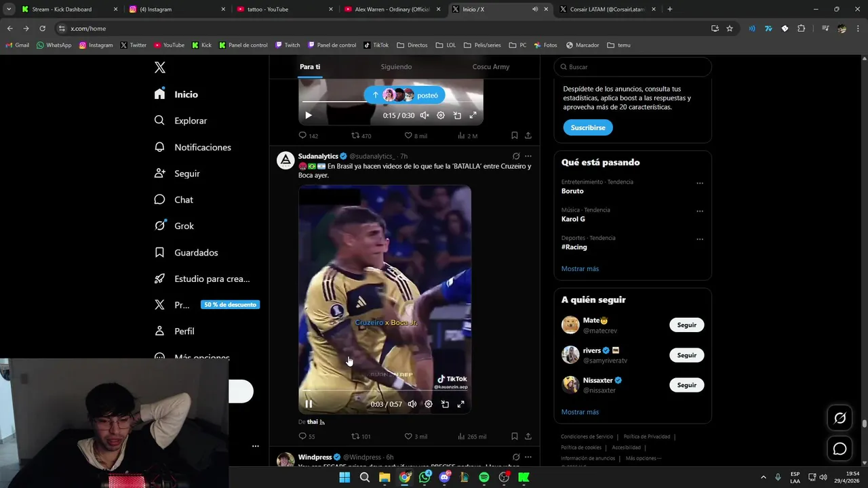Bookmark this page with the star icon

pos(730,28)
